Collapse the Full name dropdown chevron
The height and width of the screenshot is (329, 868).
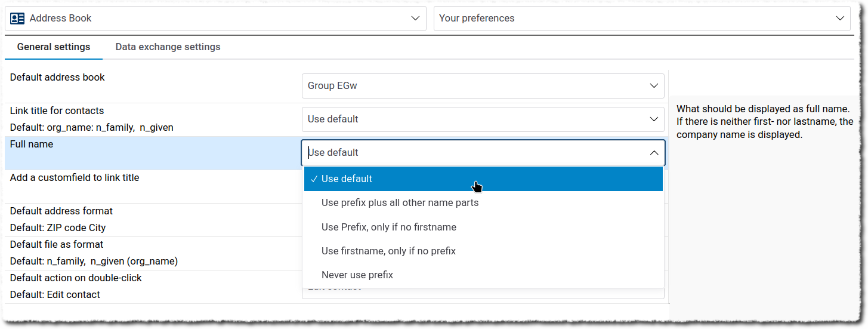pos(654,153)
